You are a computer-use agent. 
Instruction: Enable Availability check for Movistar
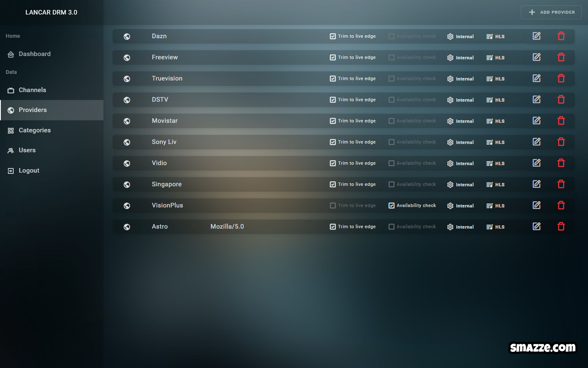[391, 121]
